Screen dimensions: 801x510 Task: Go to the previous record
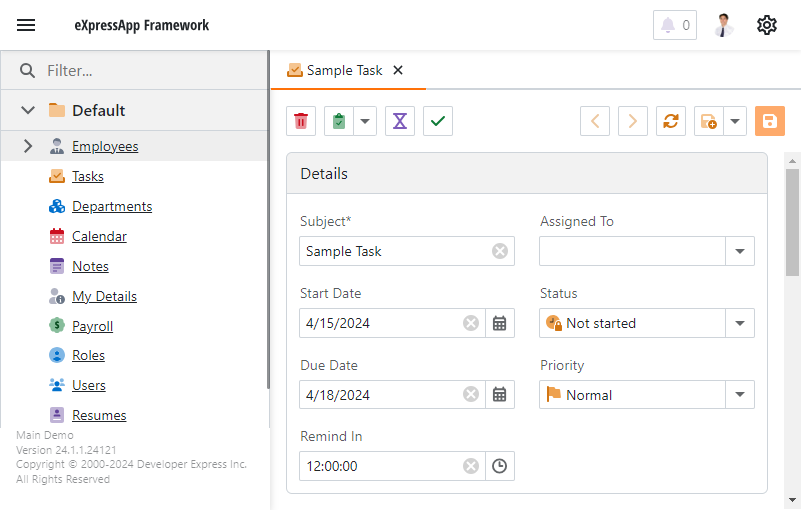595,121
